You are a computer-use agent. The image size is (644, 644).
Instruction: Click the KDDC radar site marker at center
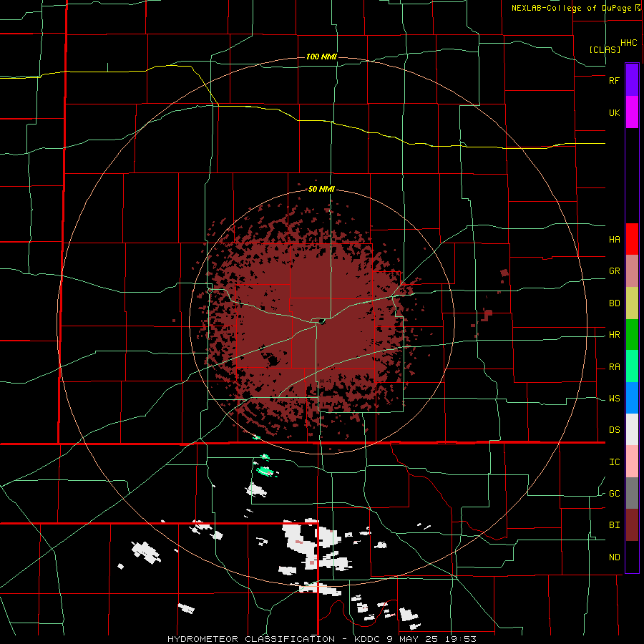click(x=321, y=321)
